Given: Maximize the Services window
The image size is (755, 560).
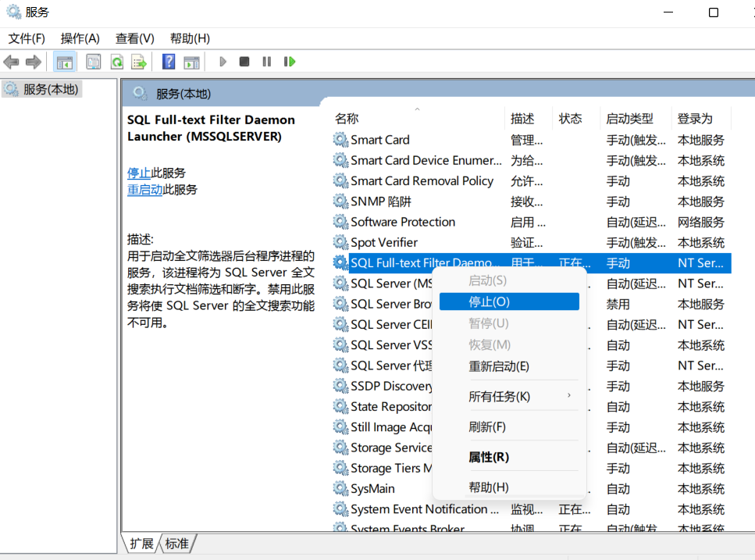Looking at the screenshot, I should tap(714, 12).
